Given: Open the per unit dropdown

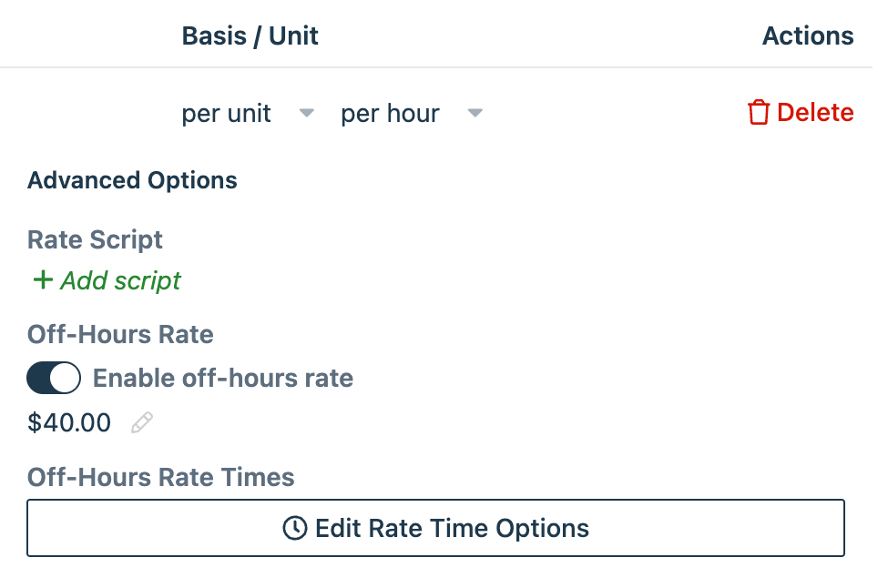Looking at the screenshot, I should coord(226,113).
